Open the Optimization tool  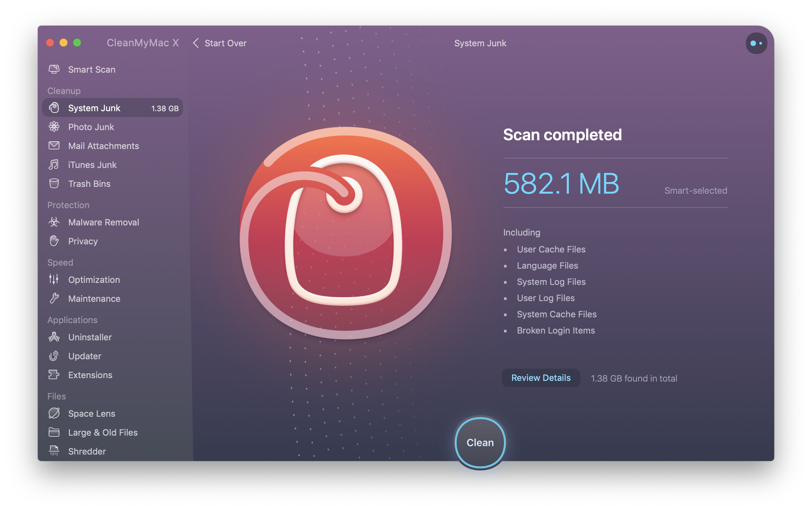click(x=94, y=279)
